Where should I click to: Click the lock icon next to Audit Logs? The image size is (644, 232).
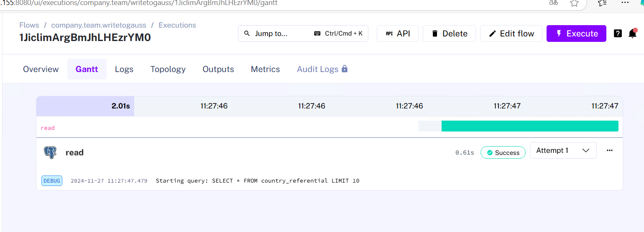tap(345, 69)
